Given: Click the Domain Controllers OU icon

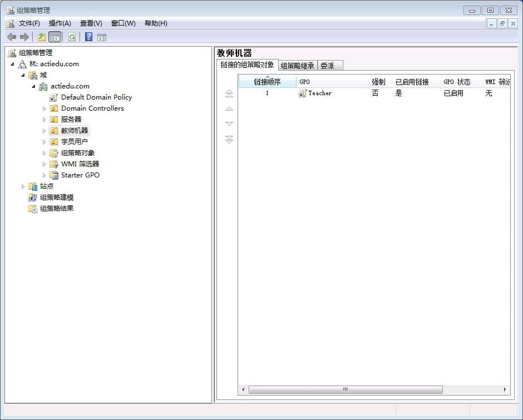Looking at the screenshot, I should pos(54,108).
